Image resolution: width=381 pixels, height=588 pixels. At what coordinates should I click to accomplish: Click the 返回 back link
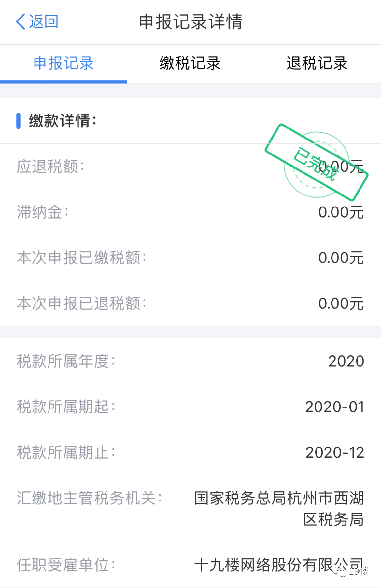[x=44, y=22]
